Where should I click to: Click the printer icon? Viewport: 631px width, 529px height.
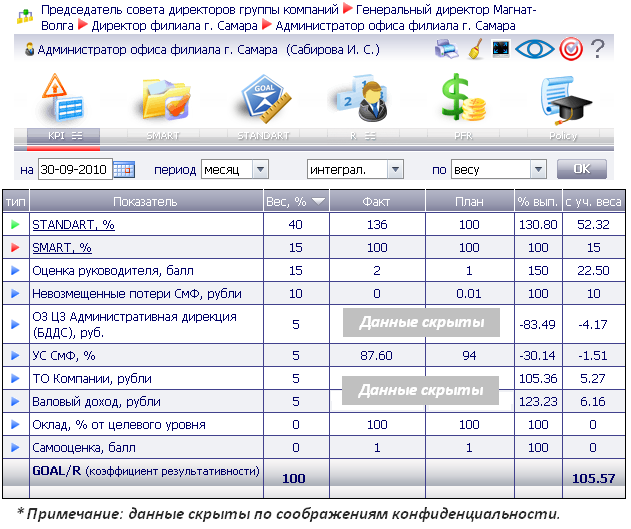click(x=447, y=49)
